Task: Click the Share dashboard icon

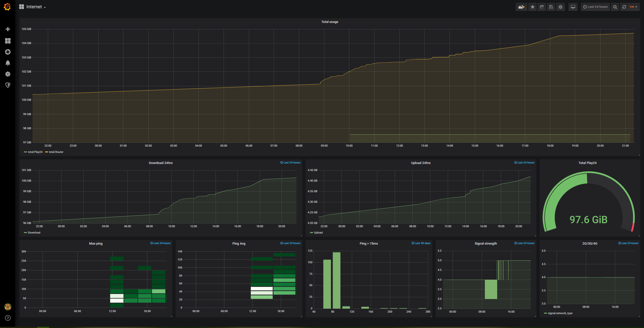Action: [542, 7]
